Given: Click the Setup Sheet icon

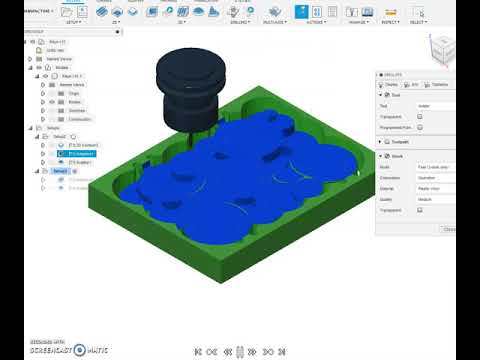Looking at the screenshot, I should (x=332, y=12).
